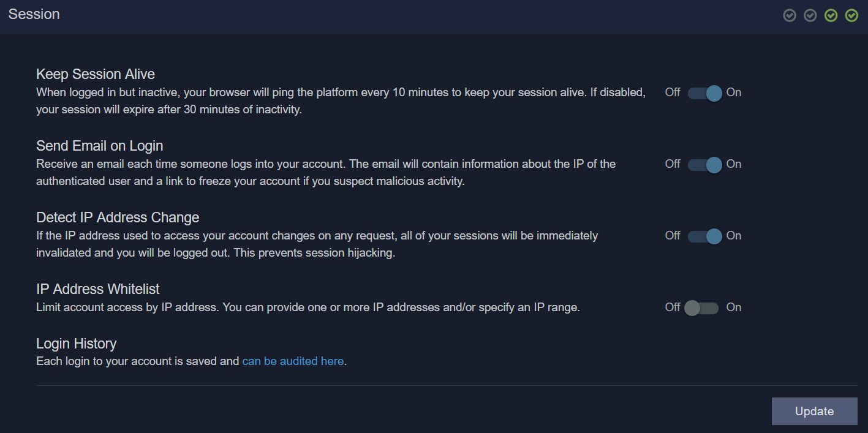Click the Keep Session Alive heading
Viewport: 868px width, 433px height.
click(x=96, y=74)
